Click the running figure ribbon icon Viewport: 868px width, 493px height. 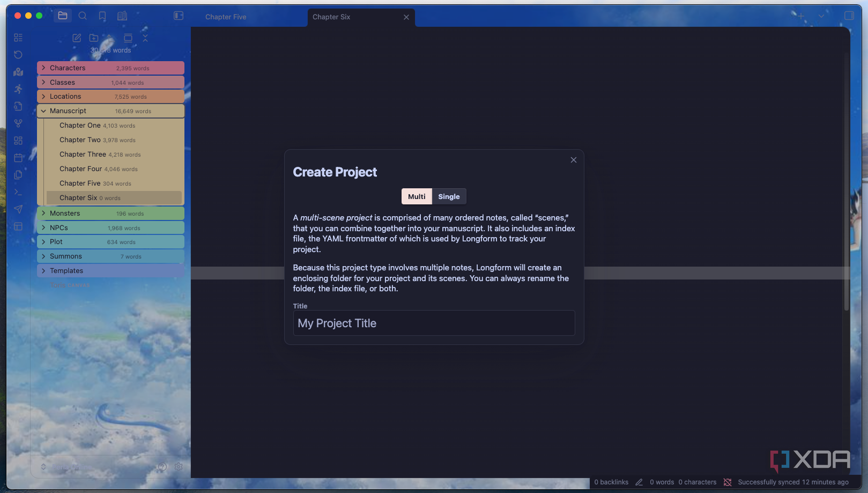click(18, 89)
